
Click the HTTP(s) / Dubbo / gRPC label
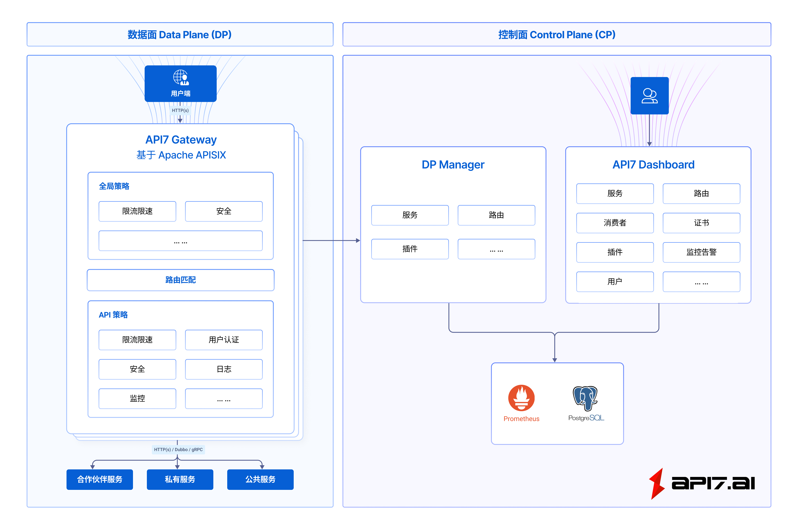click(x=178, y=450)
